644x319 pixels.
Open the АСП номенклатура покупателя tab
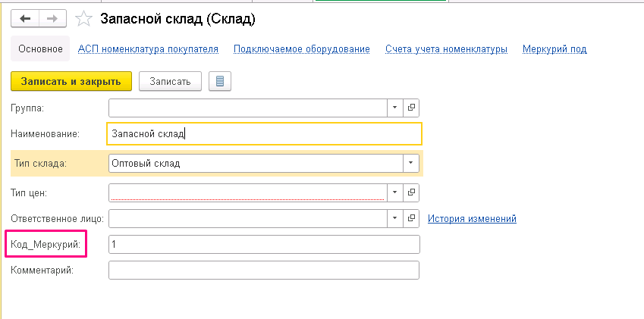148,49
